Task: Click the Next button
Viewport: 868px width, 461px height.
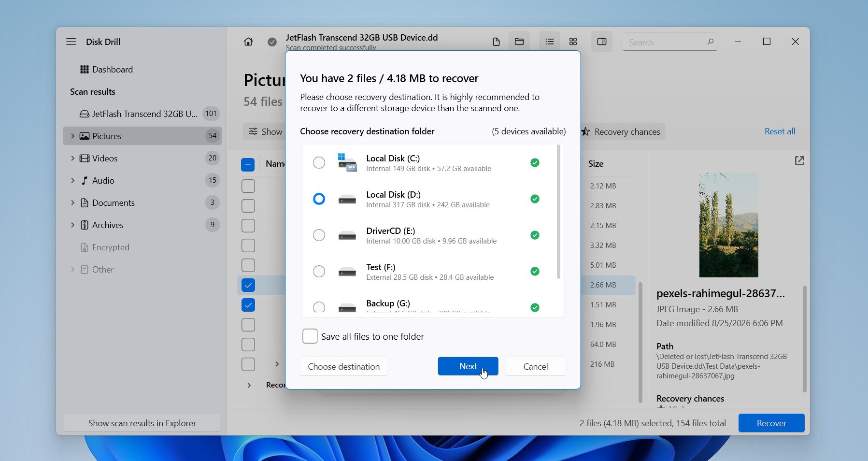Action: [x=468, y=366]
